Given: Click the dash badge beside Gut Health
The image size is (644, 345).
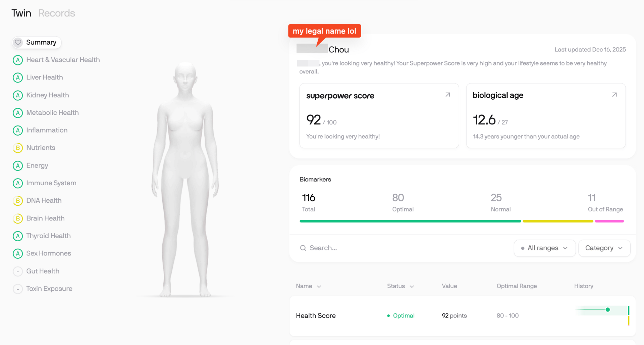Looking at the screenshot, I should tap(18, 271).
